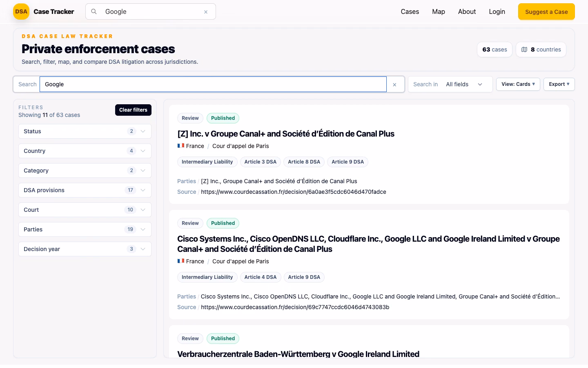Viewport: 588px width, 368px height.
Task: Click Article 4 DSA tag
Action: 261,277
